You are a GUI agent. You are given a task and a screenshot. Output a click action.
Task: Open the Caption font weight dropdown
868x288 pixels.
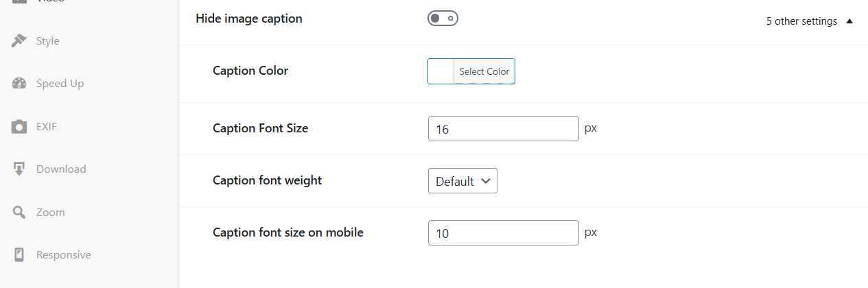coord(462,181)
